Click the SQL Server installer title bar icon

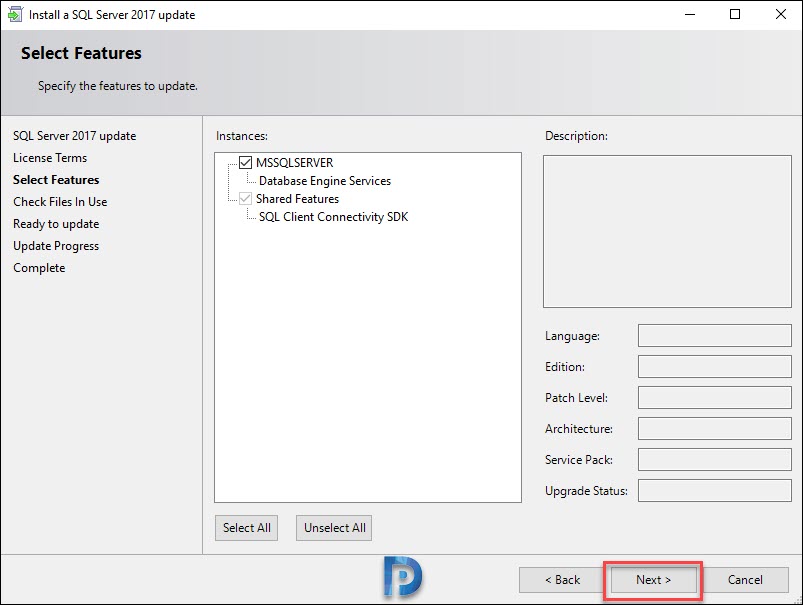(x=15, y=14)
